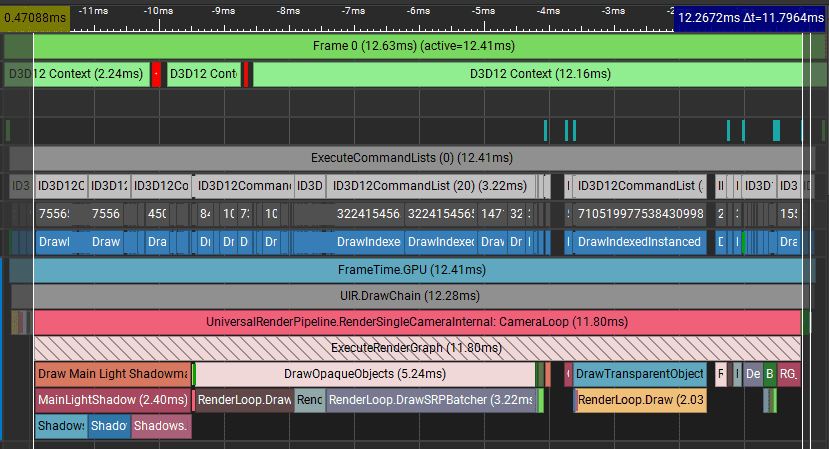Click the pink Shadows. block

pos(161,426)
